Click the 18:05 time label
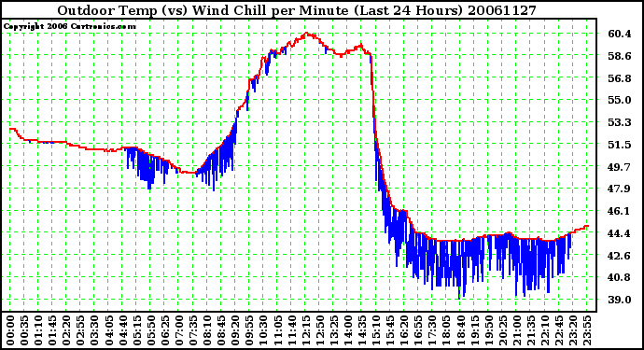This screenshot has height=350, width=644. 446,330
